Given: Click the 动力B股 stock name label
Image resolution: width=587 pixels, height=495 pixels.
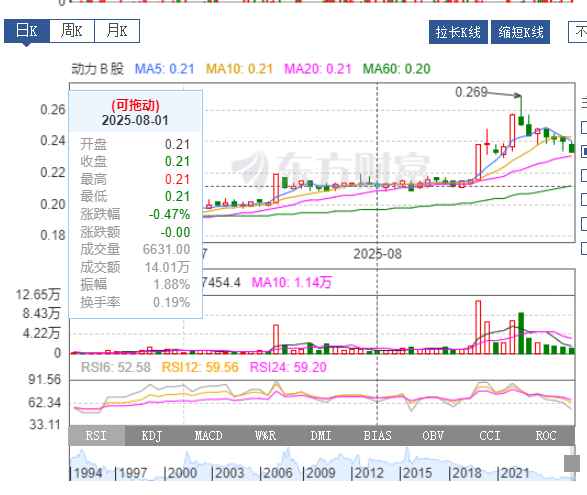Looking at the screenshot, I should 97,69.
